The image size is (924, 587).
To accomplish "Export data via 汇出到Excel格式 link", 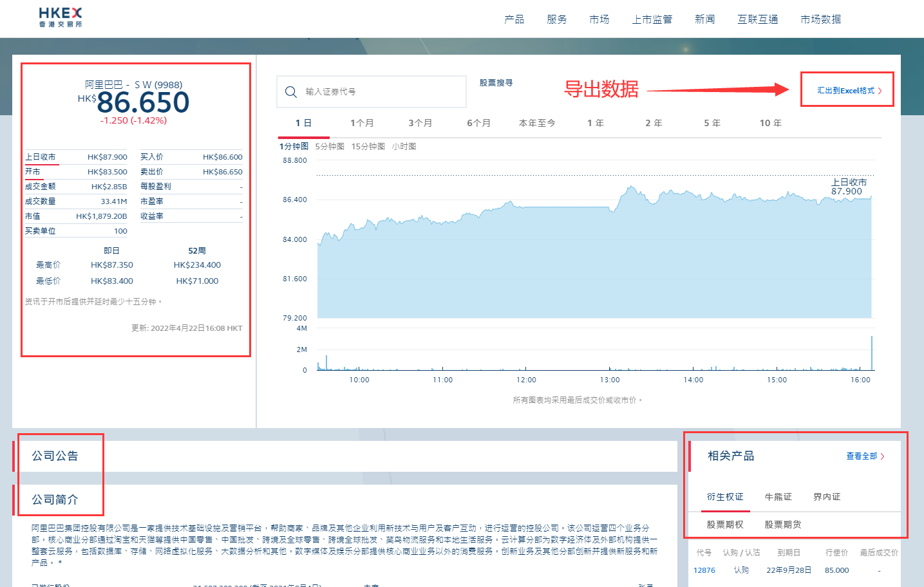I will tap(849, 91).
